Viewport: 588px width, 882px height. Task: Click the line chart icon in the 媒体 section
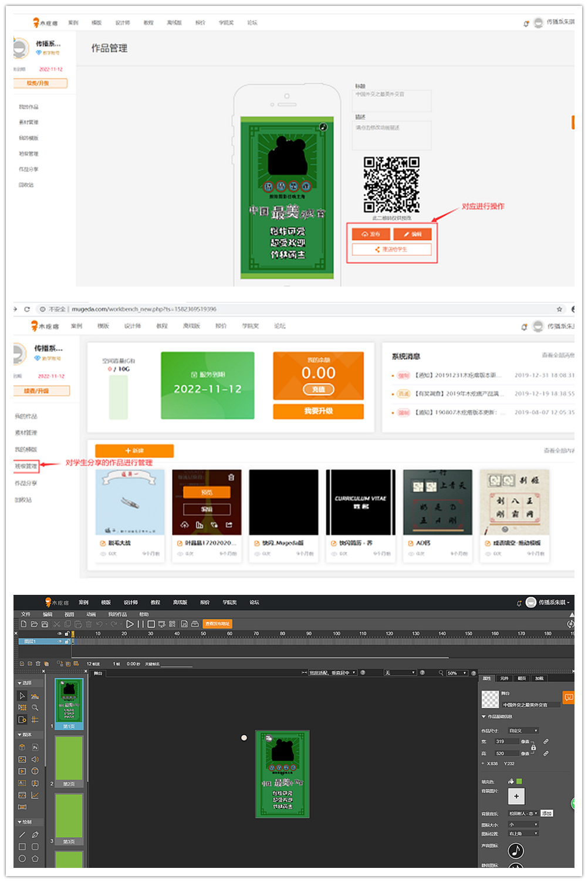click(35, 795)
